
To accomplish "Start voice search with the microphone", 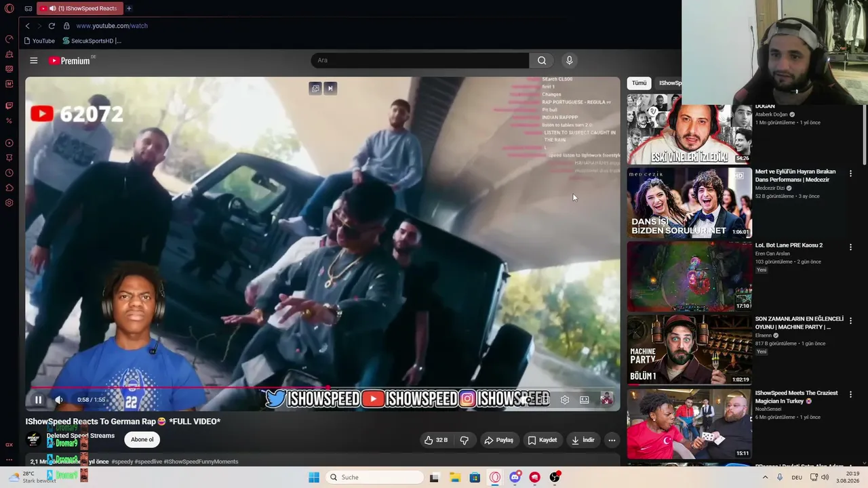I will 569,60.
